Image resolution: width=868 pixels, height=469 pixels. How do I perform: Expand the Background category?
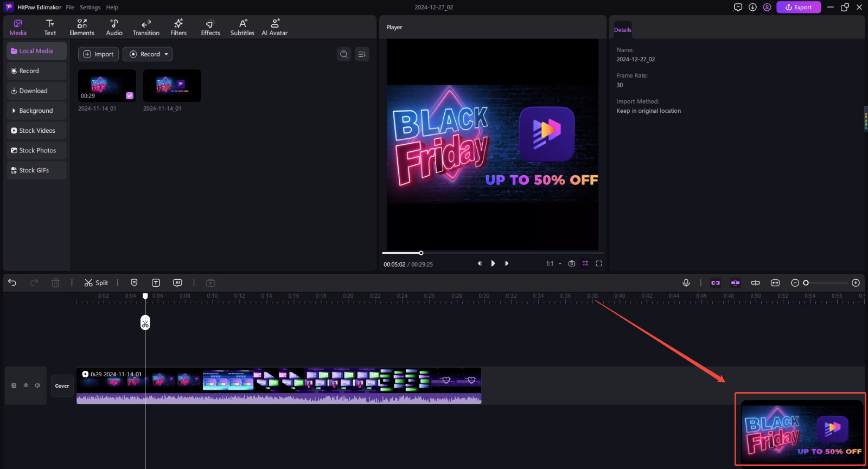36,111
